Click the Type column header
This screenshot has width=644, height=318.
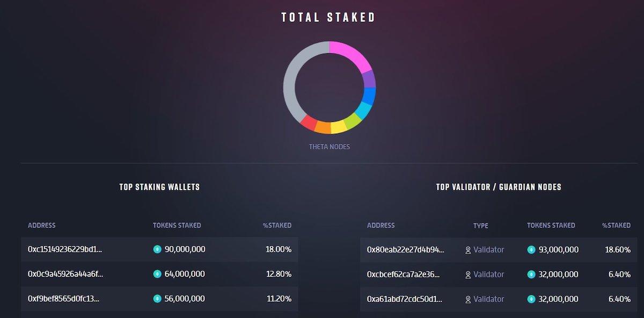tap(481, 226)
